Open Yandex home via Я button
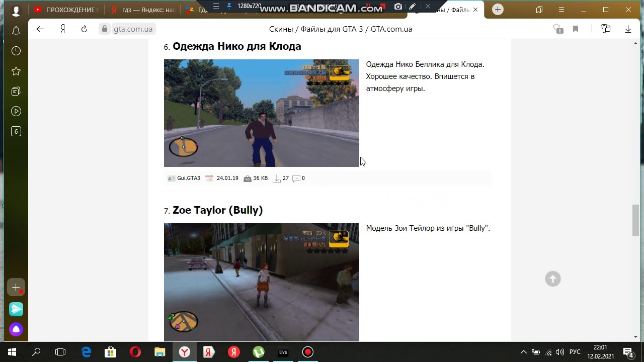 [x=62, y=29]
